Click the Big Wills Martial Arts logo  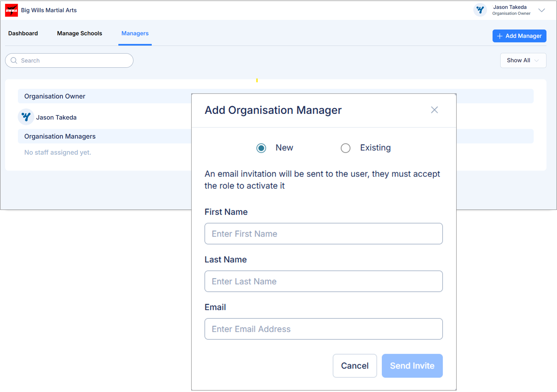[11, 10]
